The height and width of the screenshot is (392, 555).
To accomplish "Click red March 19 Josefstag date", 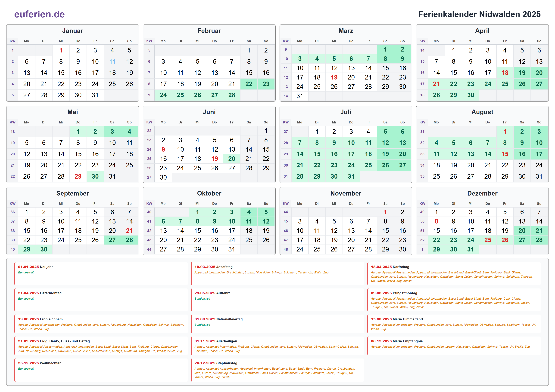I will click(x=334, y=77).
